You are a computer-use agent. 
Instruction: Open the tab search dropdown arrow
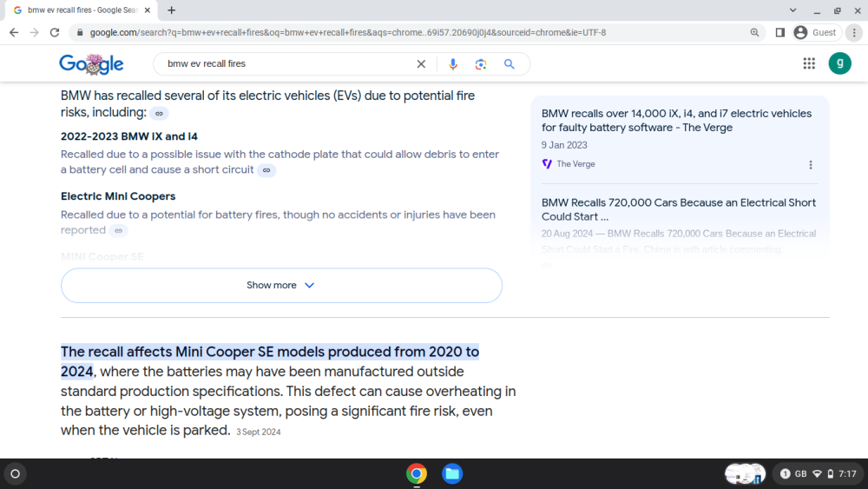click(x=792, y=10)
